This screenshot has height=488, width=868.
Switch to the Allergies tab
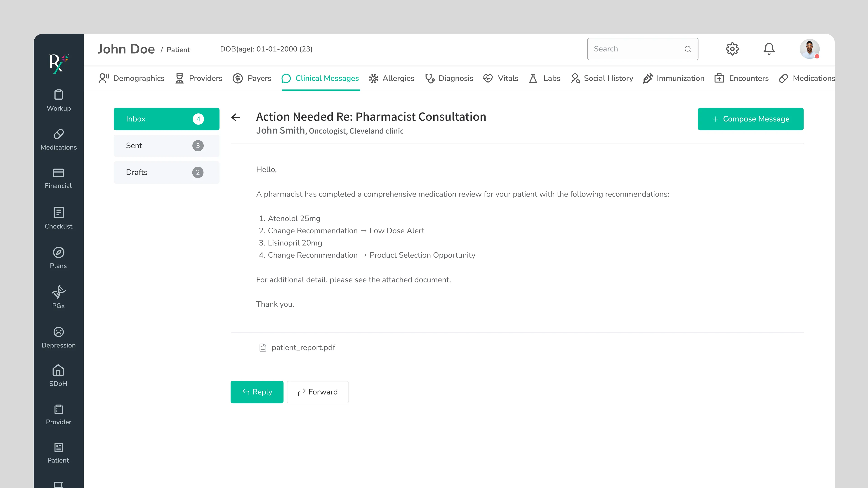click(392, 78)
